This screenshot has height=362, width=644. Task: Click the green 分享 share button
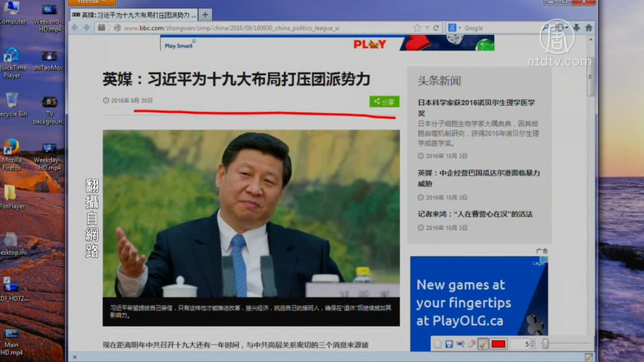tap(384, 102)
